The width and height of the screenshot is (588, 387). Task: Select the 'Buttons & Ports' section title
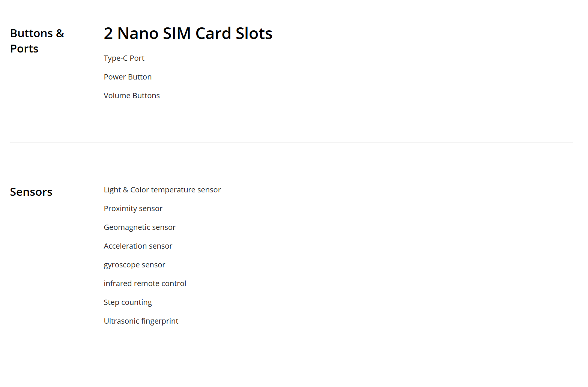coord(37,41)
